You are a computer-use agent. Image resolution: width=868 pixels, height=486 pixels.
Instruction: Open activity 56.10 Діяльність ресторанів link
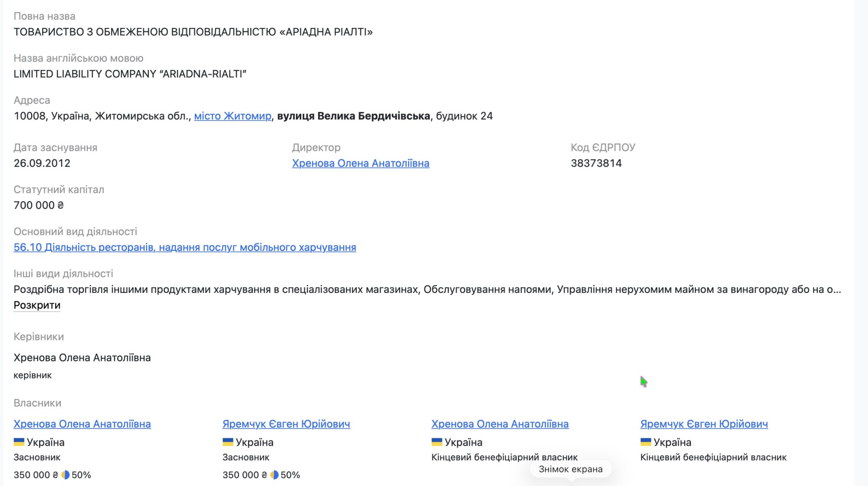[185, 247]
